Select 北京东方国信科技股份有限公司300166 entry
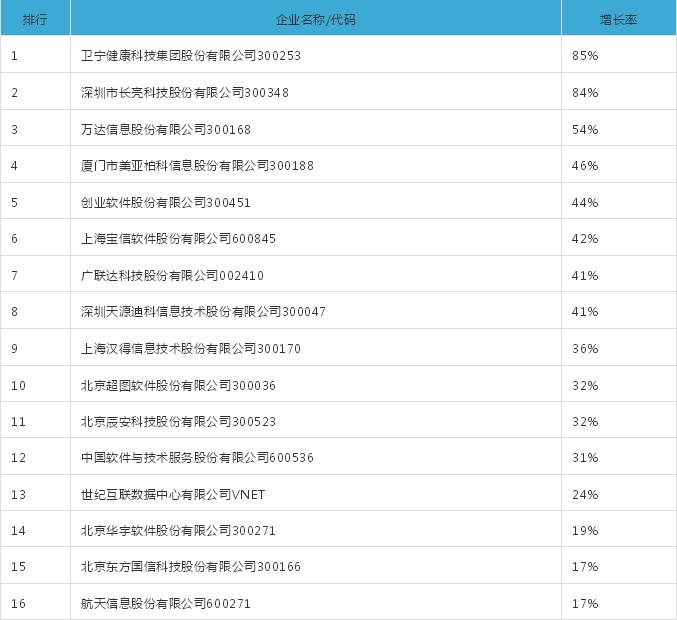 click(x=190, y=566)
